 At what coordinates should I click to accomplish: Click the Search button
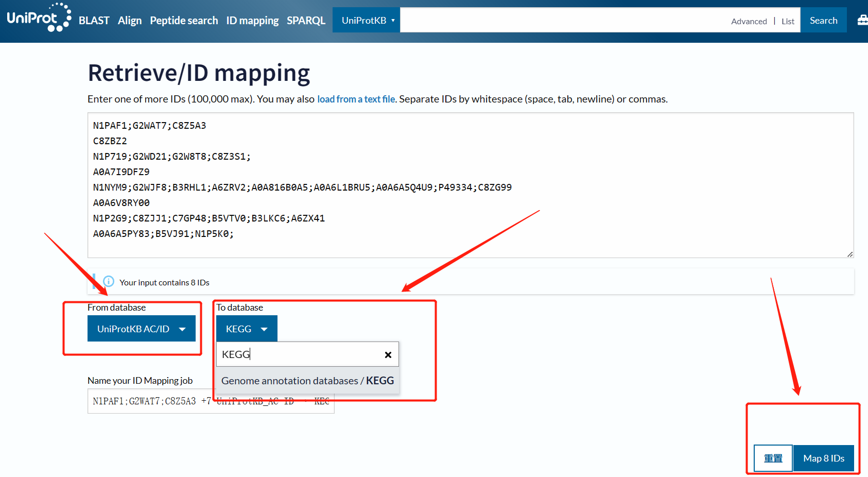823,20
